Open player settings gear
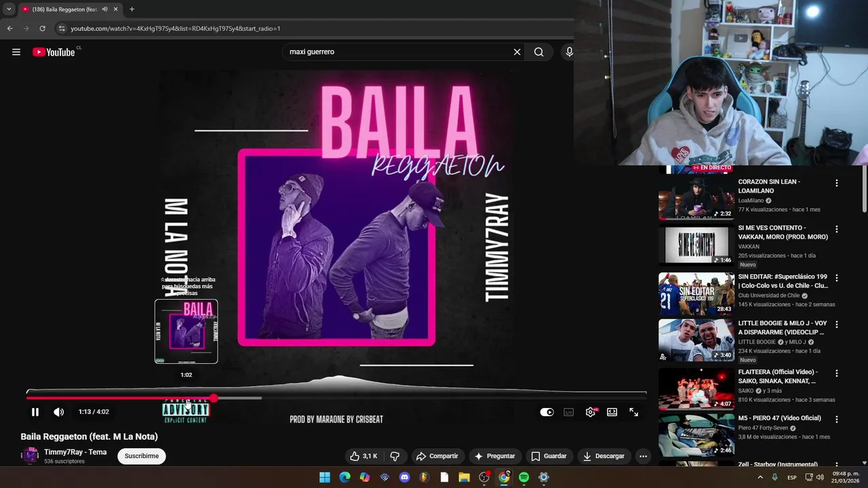 pyautogui.click(x=591, y=412)
